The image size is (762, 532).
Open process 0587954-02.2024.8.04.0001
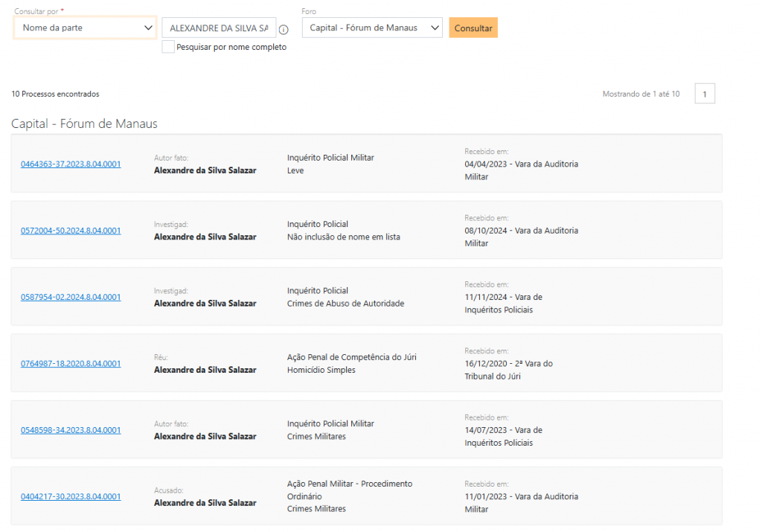pos(71,297)
